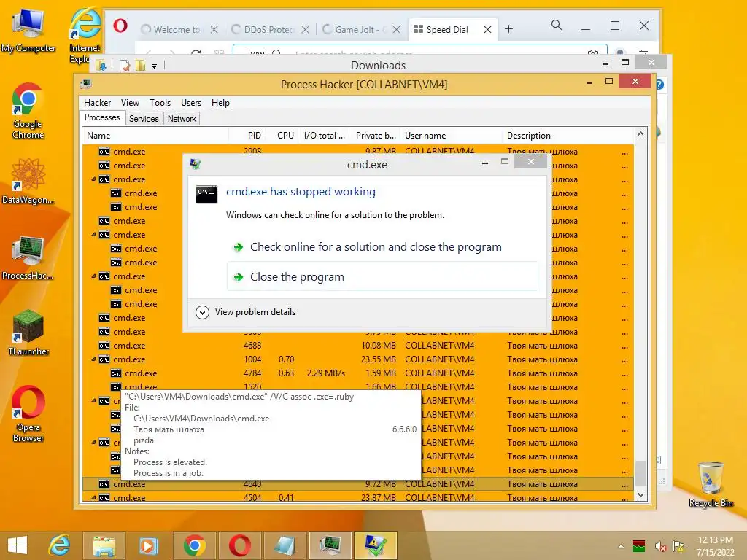This screenshot has height=560, width=747.
Task: Click the volume muted tray icon
Action: (x=660, y=546)
